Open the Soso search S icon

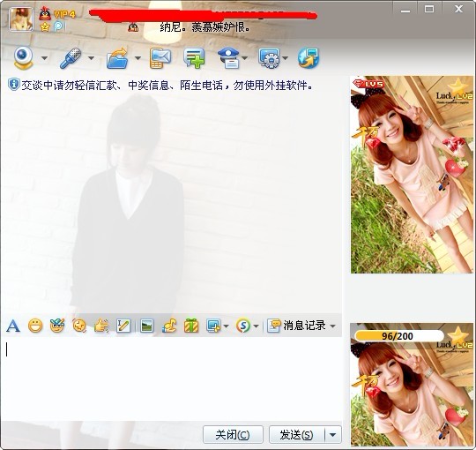point(243,326)
